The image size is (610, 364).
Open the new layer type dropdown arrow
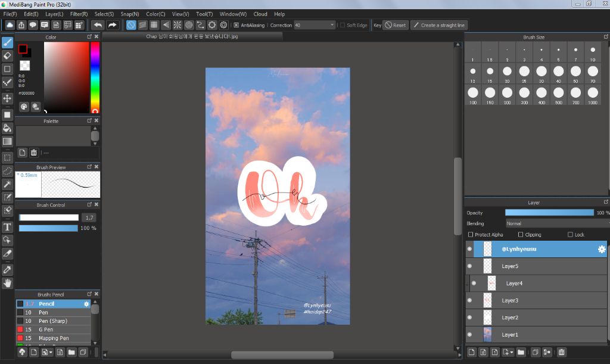click(x=511, y=352)
